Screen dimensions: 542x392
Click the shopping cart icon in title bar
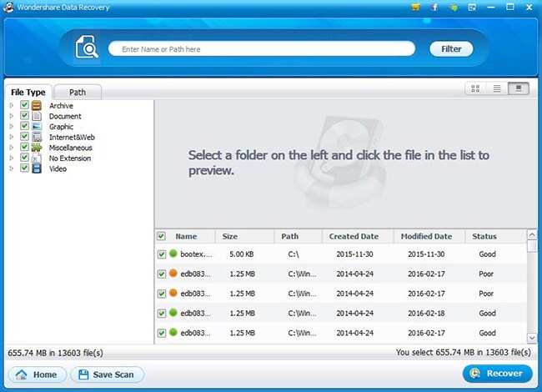[416, 7]
